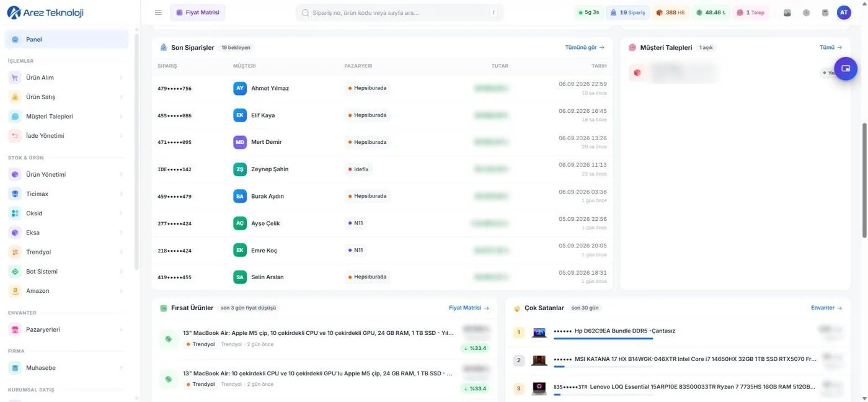The height and width of the screenshot is (402, 868).
Task: Click the Muhasebe calculator icon
Action: coord(15,368)
